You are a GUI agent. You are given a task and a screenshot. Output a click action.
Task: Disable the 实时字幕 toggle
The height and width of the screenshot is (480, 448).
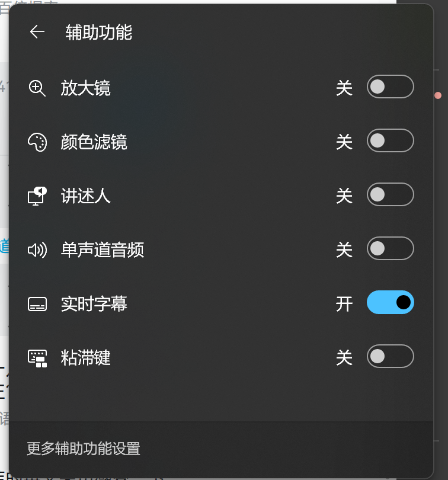390,303
